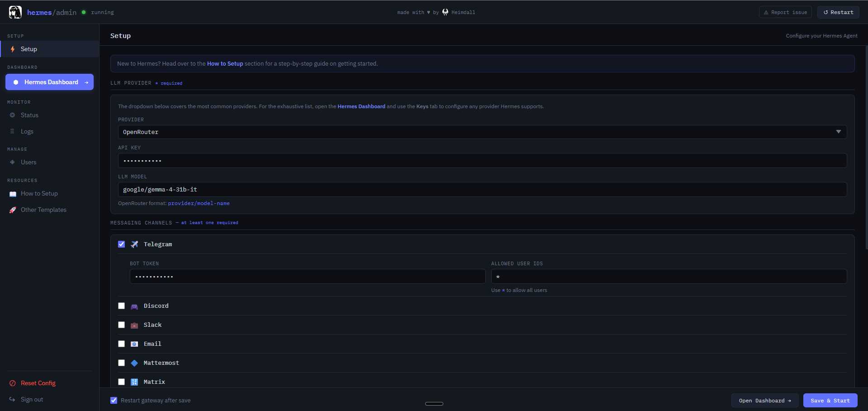868x411 pixels.
Task: Click the Other Templates rocket icon
Action: tap(13, 210)
